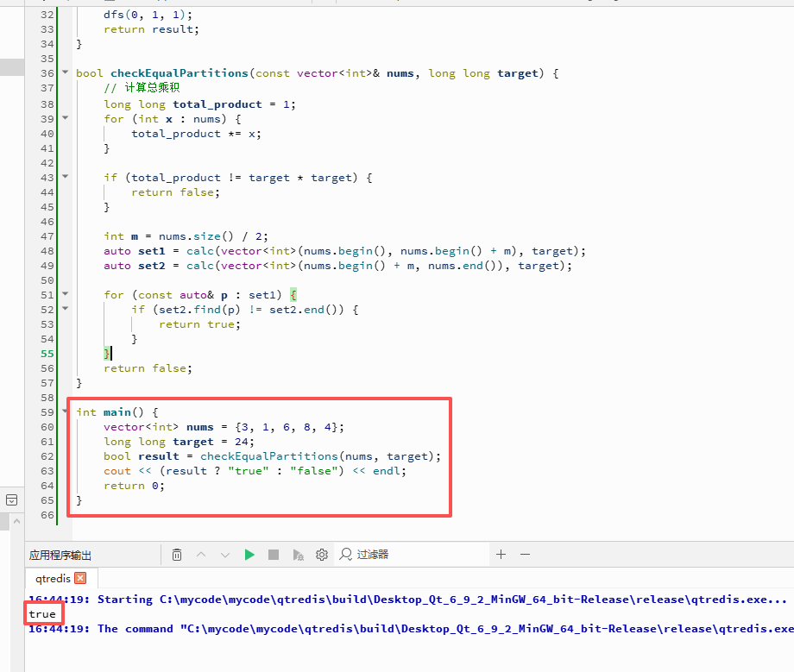Click 'return false;' on line 44
This screenshot has width=794, height=672.
(175, 192)
